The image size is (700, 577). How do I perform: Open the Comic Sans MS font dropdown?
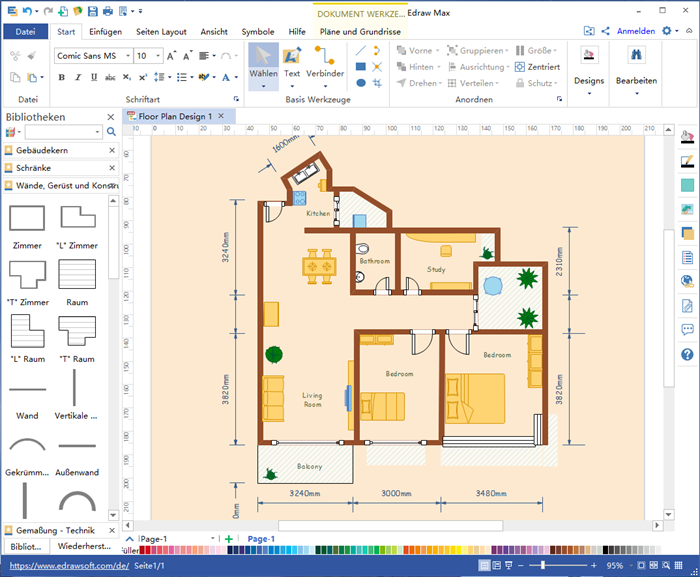(126, 56)
